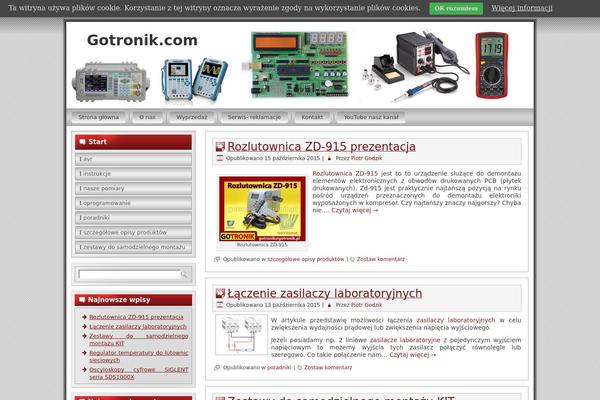Click post icon beside Rozlutownica ZD-915 title
Image resolution: width=600 pixels, height=400 pixels.
tap(220, 146)
